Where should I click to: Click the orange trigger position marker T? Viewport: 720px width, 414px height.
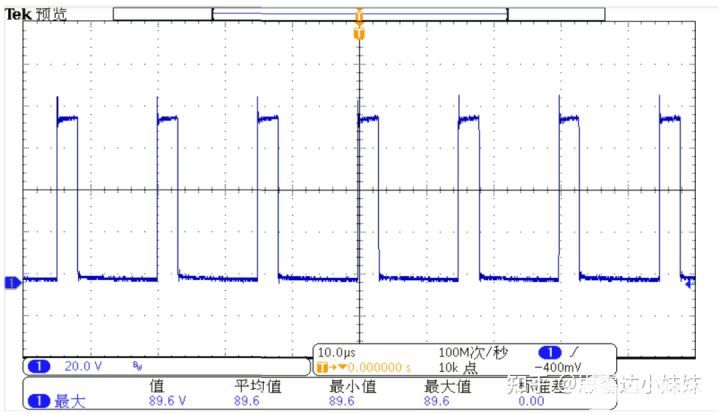point(359,33)
